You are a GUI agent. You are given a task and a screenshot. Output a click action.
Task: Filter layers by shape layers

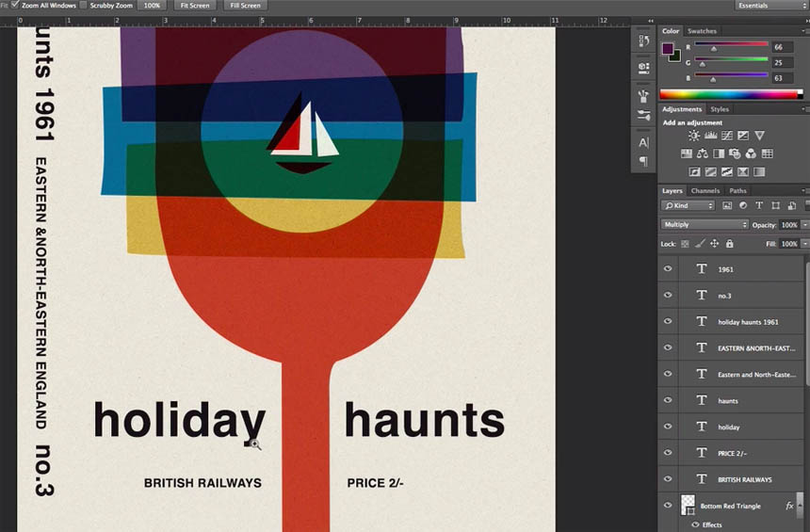click(x=775, y=205)
